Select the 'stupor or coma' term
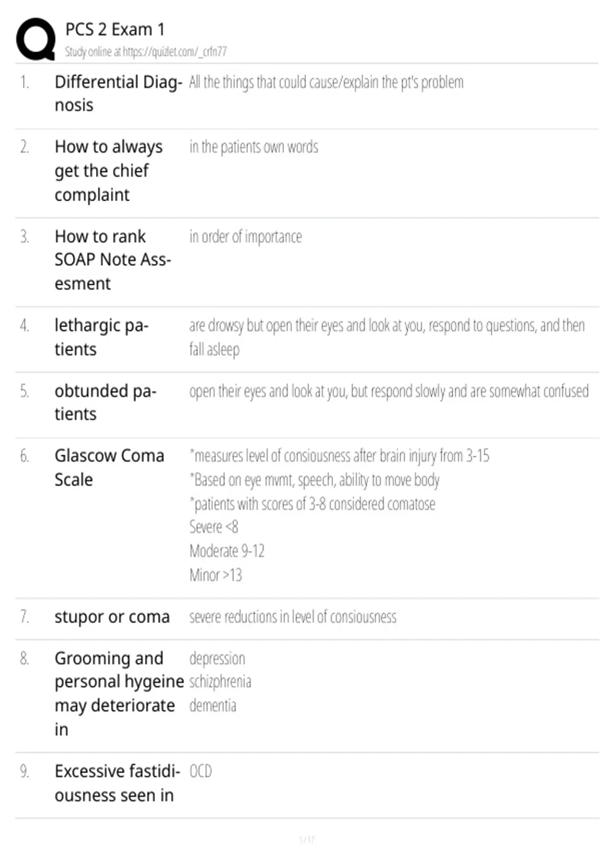 pos(112,617)
